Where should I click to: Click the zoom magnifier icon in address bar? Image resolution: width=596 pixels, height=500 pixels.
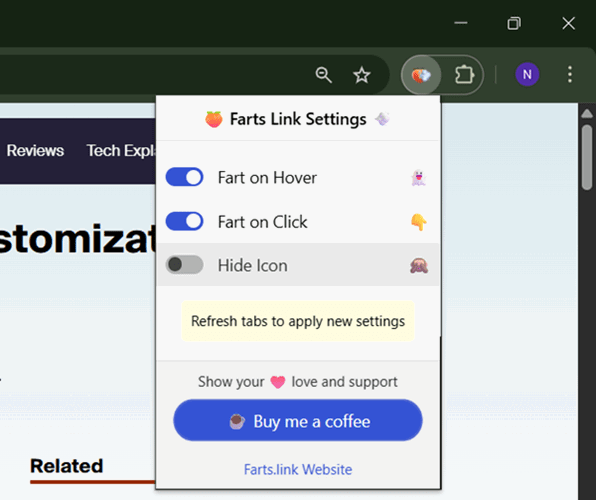323,75
